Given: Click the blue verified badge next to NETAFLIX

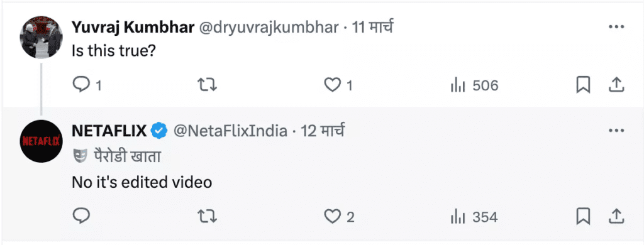Looking at the screenshot, I should tap(159, 131).
